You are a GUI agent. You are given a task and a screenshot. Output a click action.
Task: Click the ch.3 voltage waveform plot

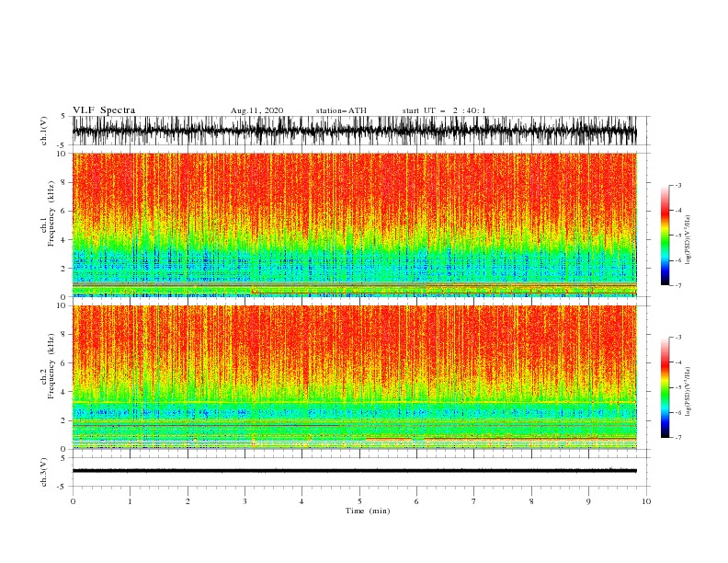point(354,472)
